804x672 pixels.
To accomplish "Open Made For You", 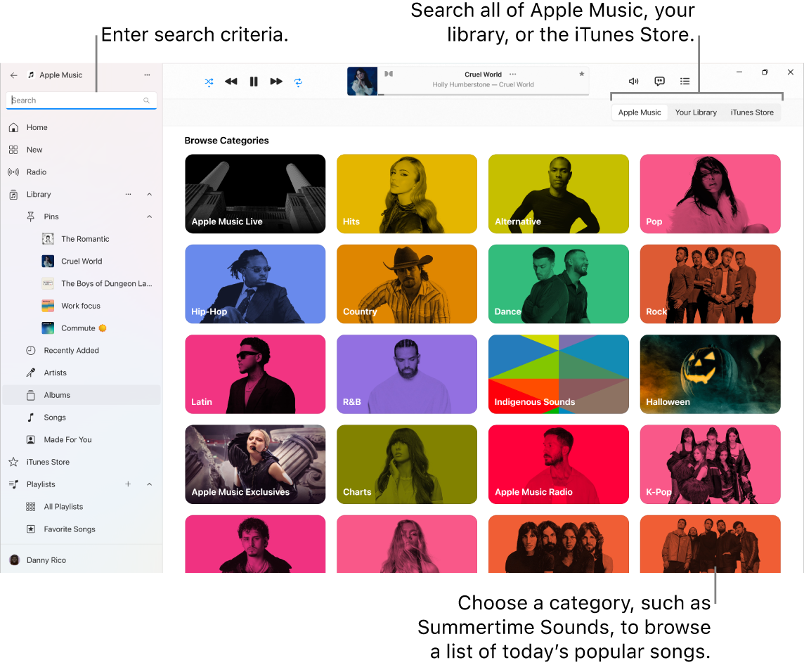I will coord(81,439).
